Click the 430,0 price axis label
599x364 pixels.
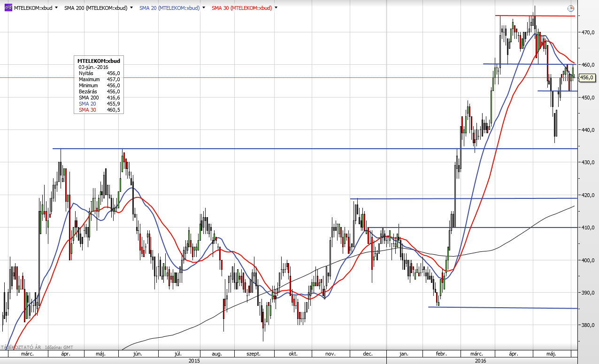[588, 162]
